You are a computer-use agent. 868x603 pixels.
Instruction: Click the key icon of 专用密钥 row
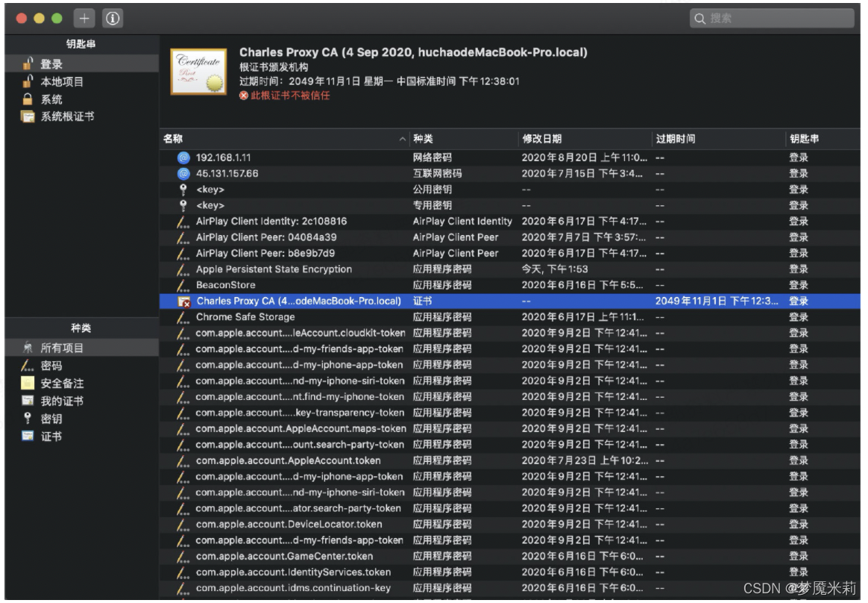click(x=183, y=206)
